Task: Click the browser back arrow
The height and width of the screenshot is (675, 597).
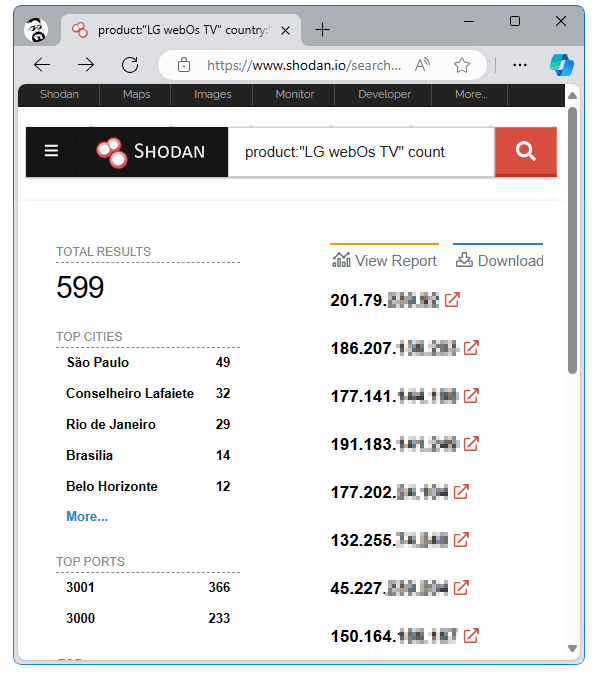Action: 42,65
